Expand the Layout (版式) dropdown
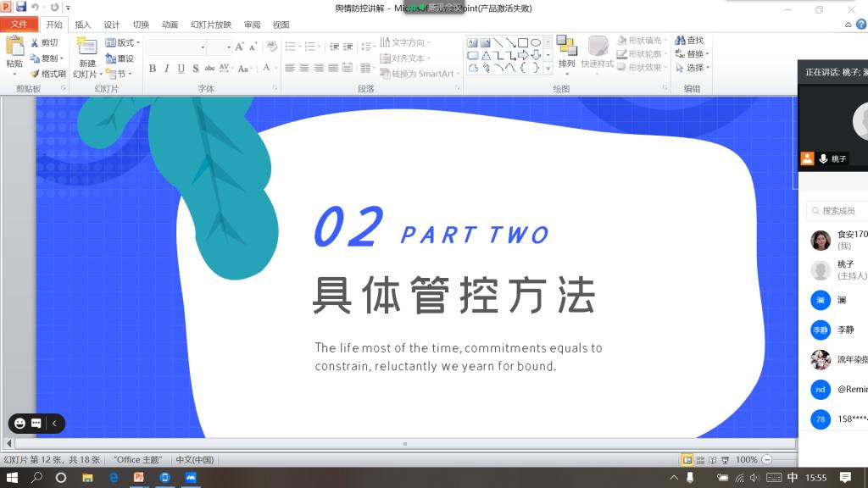The image size is (868, 488). pos(122,42)
